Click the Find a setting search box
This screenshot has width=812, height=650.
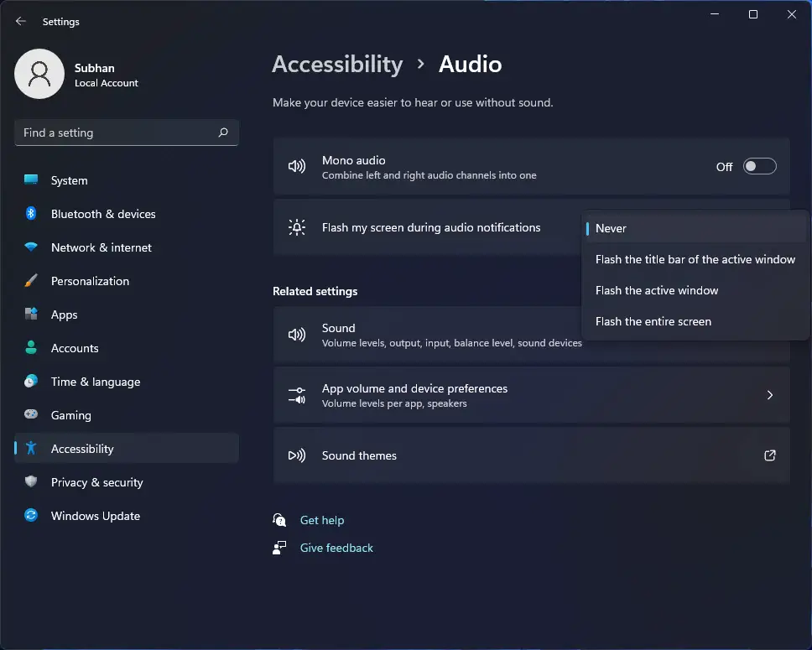point(127,133)
